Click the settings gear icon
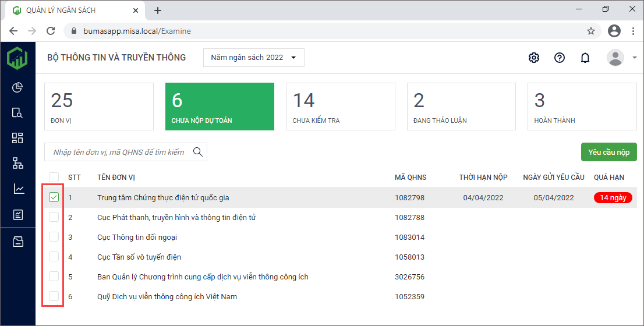Viewport: 644px width, 326px height. pyautogui.click(x=533, y=58)
